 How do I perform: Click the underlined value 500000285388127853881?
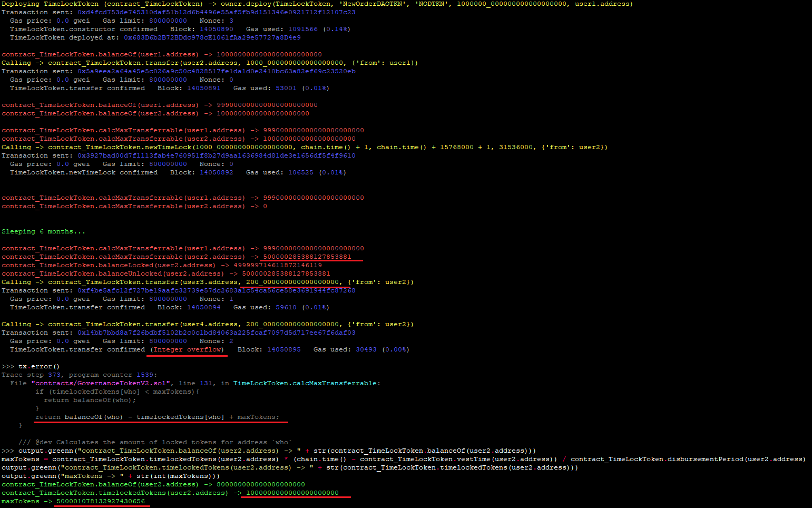pyautogui.click(x=307, y=257)
